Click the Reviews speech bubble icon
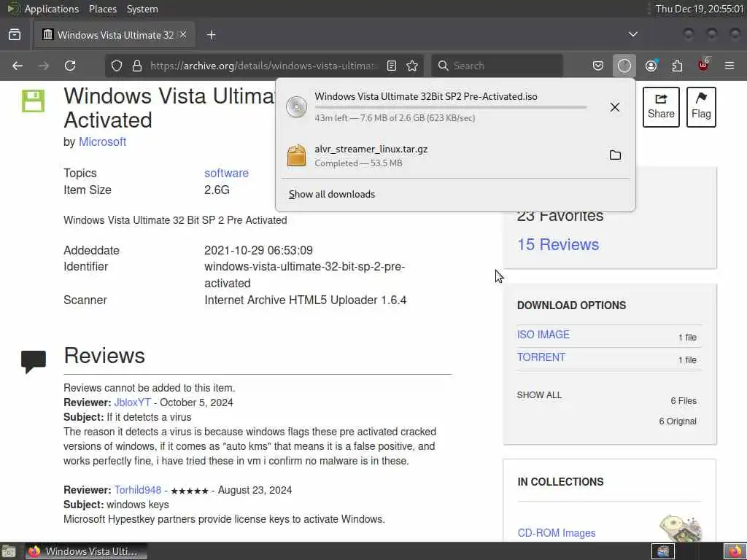Viewport: 747px width, 560px height. [34, 362]
